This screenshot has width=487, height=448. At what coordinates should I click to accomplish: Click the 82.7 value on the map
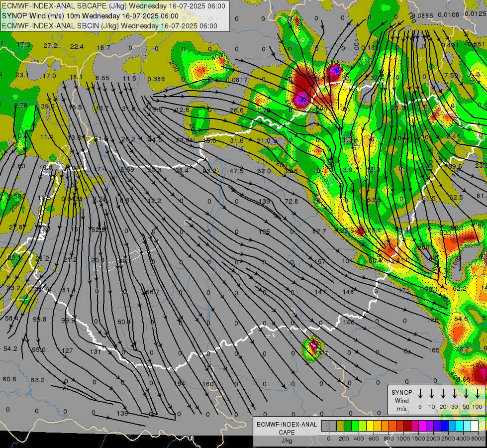coord(319,231)
